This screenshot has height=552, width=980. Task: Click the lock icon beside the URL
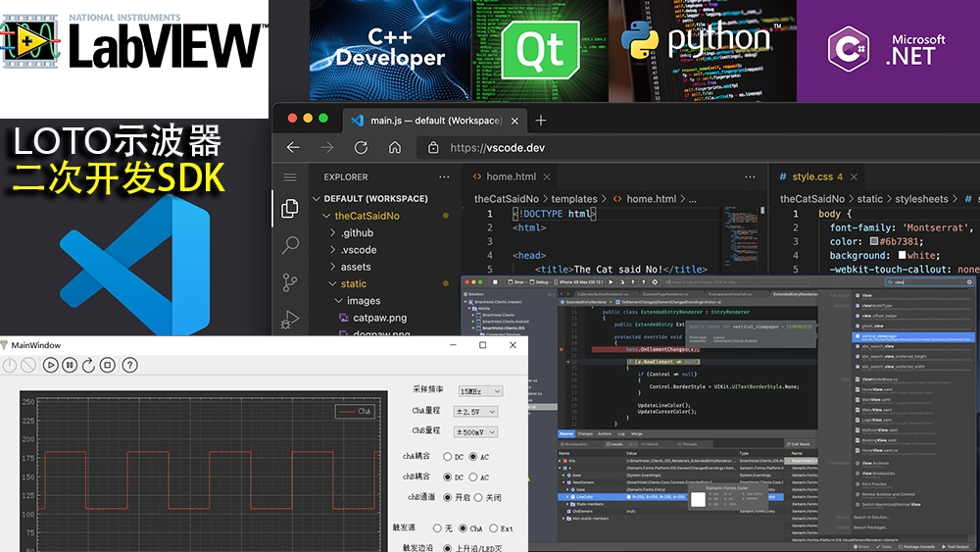tap(433, 147)
